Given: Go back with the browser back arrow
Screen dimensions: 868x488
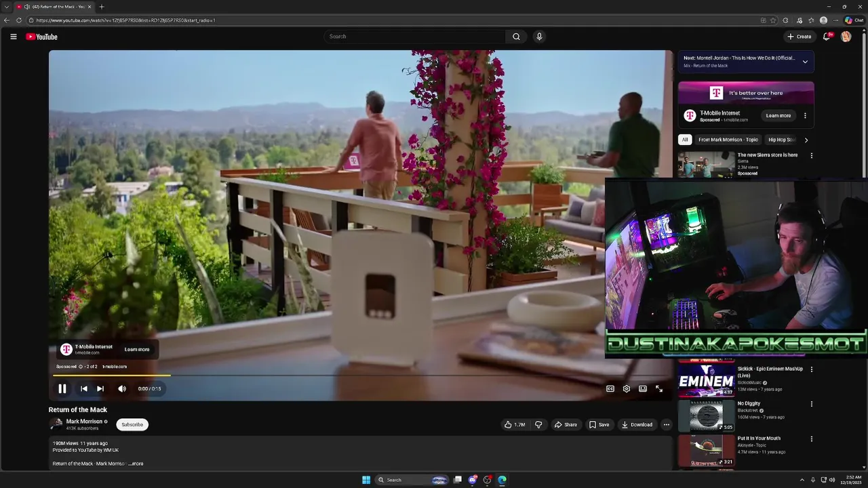Looking at the screenshot, I should pyautogui.click(x=7, y=20).
